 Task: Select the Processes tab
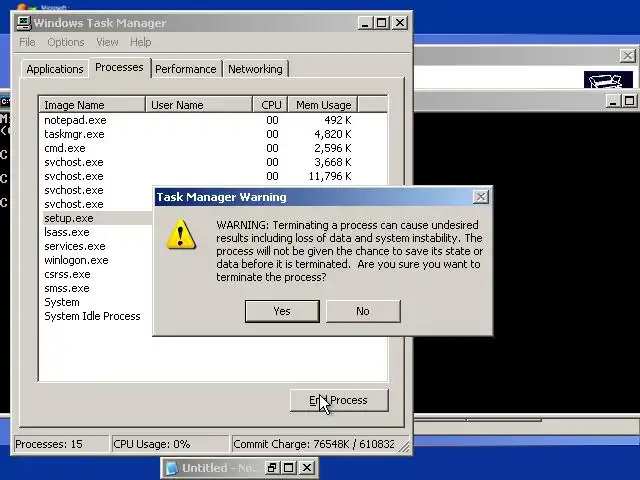(x=119, y=67)
